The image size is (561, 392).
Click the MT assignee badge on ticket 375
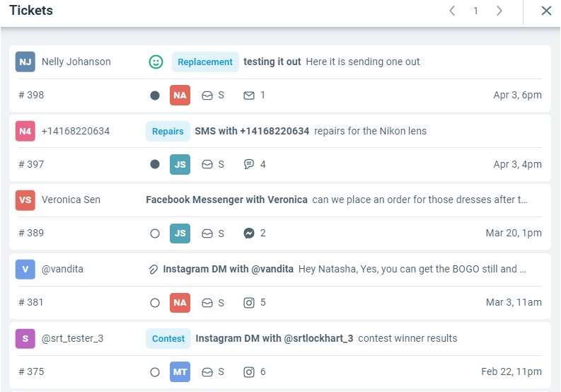[x=180, y=371]
